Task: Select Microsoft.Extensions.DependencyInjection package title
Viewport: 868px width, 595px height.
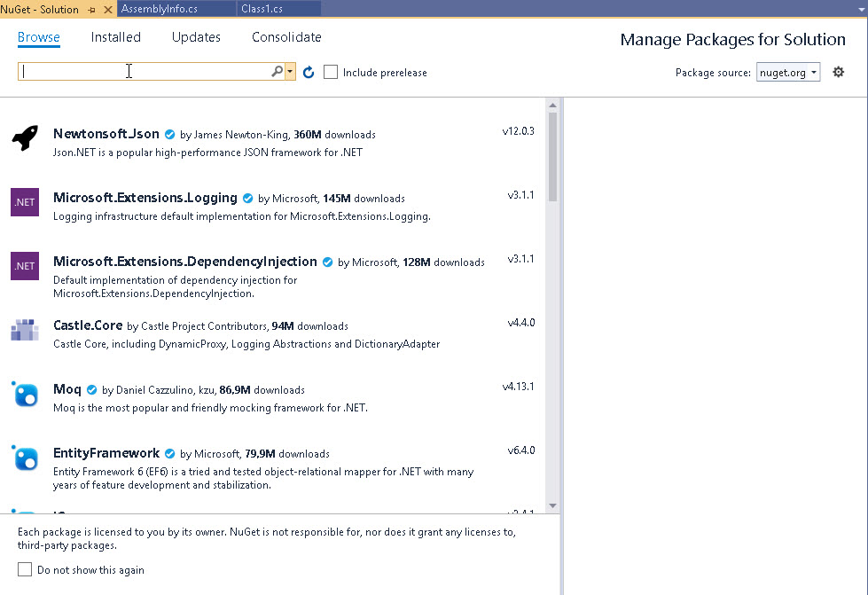Action: click(x=185, y=262)
